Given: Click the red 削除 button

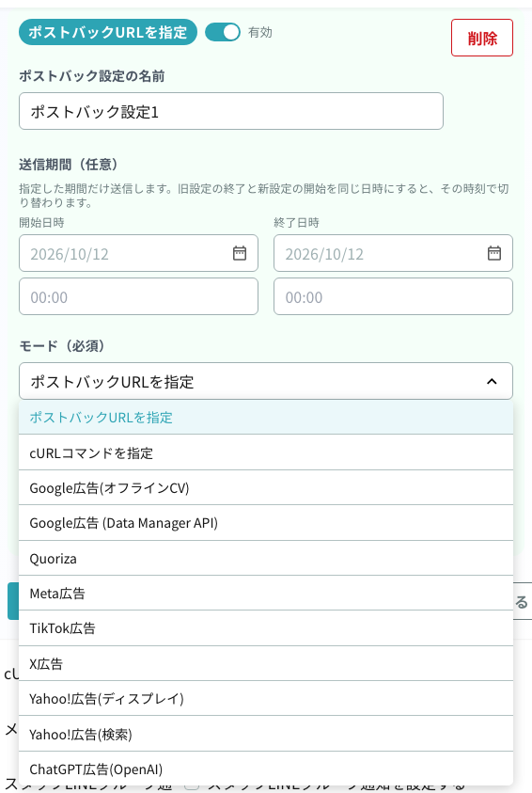Looking at the screenshot, I should [x=482, y=38].
